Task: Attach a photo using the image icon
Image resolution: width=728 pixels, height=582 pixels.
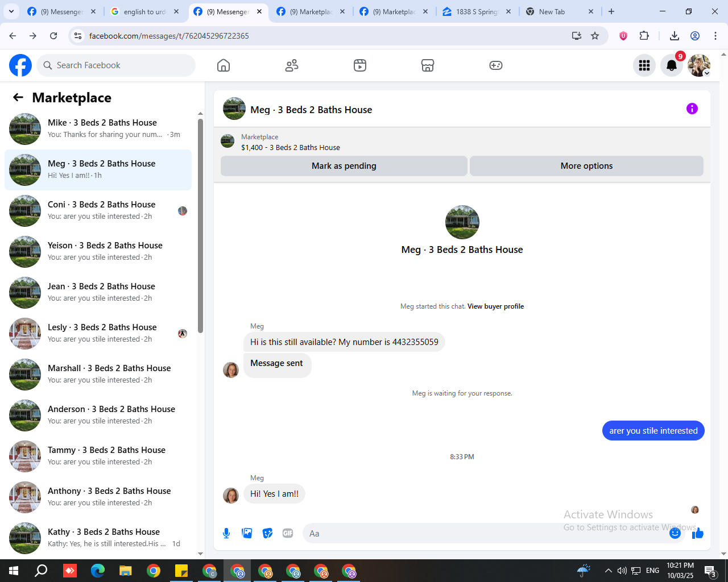Action: (x=247, y=533)
